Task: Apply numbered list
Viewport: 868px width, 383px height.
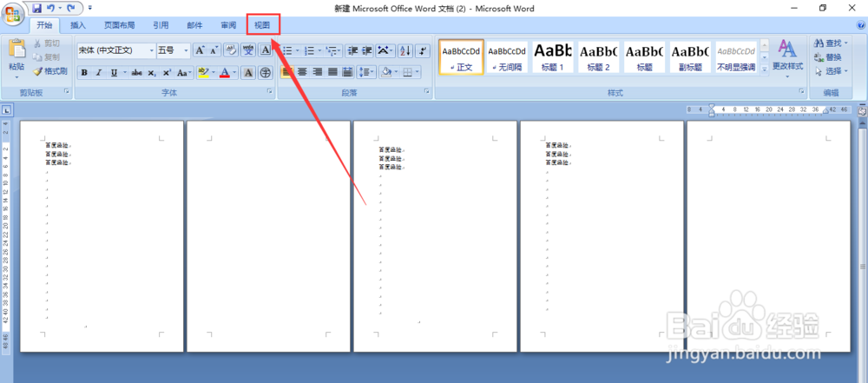Action: (310, 51)
